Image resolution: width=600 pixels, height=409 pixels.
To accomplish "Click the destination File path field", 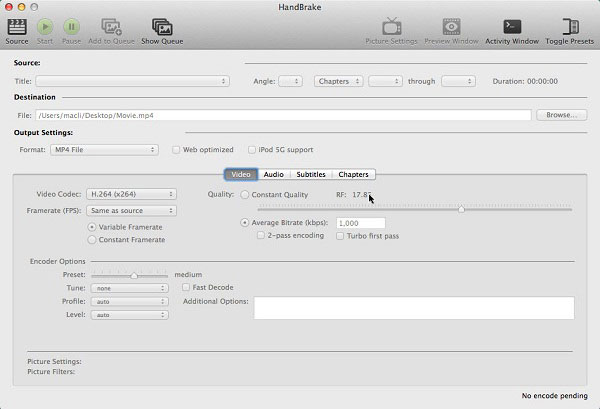I will [283, 115].
